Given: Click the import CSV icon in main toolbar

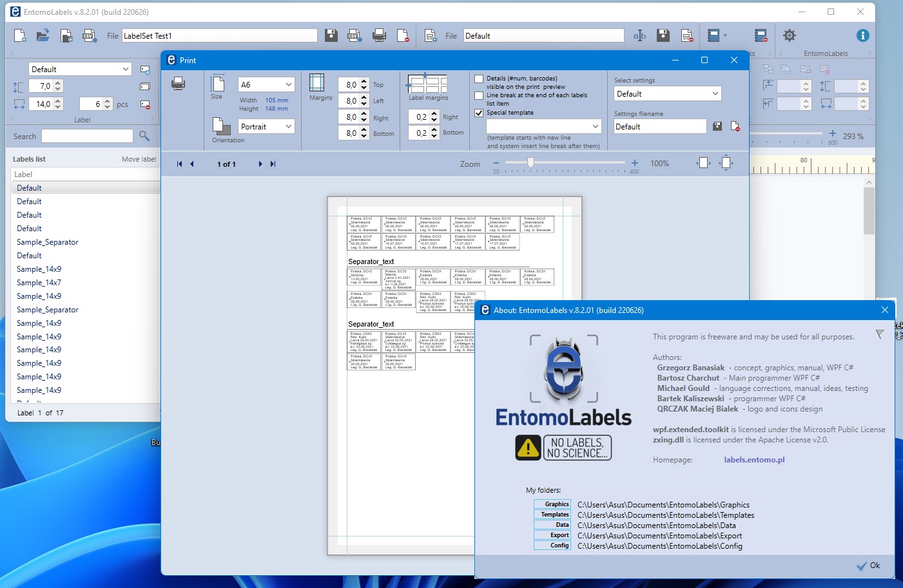Looking at the screenshot, I should pos(90,36).
